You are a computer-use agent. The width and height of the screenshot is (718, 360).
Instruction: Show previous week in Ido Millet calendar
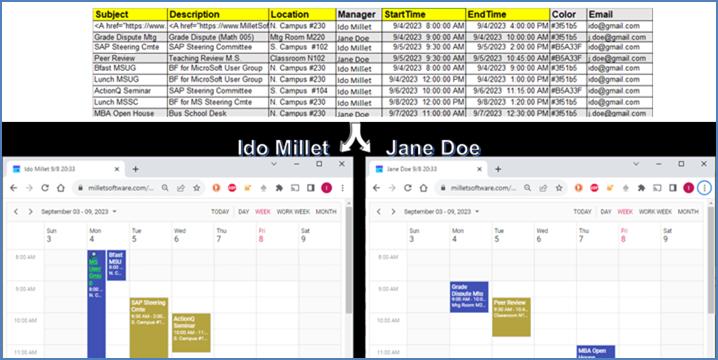[x=16, y=212]
